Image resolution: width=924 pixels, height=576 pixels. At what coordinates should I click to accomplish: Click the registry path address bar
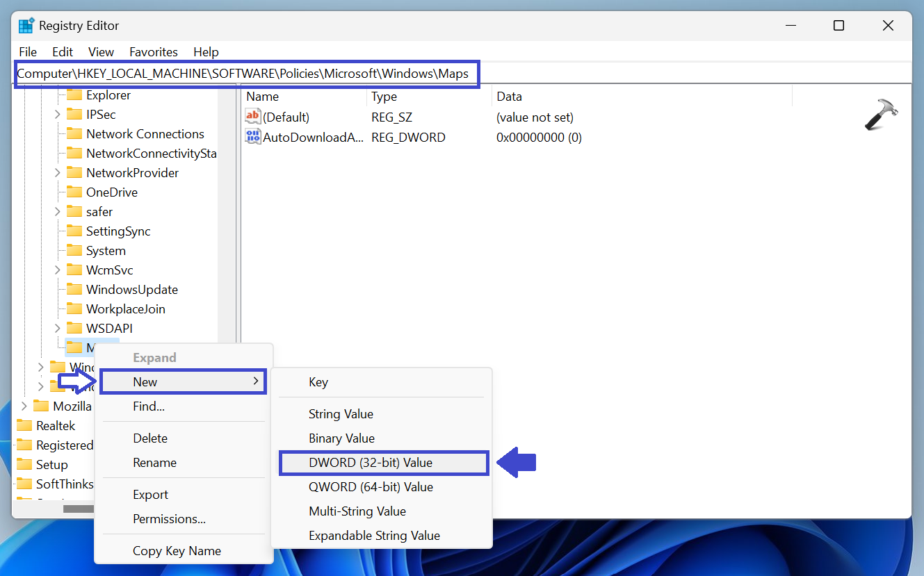[243, 73]
